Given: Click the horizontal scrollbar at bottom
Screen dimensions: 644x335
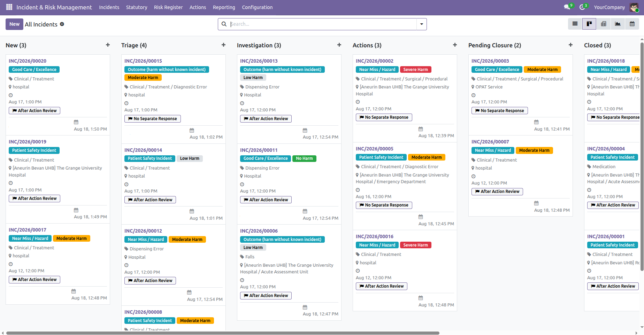Looking at the screenshot, I should pos(223,333).
